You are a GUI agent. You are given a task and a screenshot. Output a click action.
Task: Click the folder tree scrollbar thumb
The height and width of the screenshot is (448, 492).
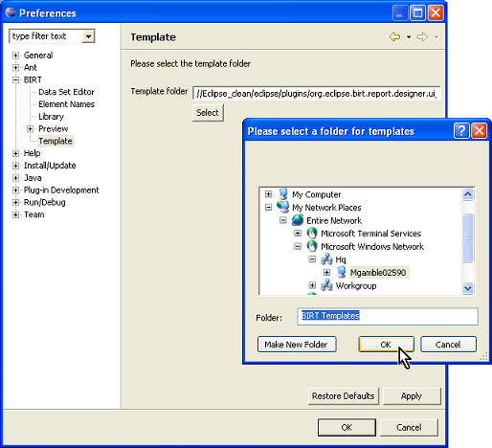[468, 237]
